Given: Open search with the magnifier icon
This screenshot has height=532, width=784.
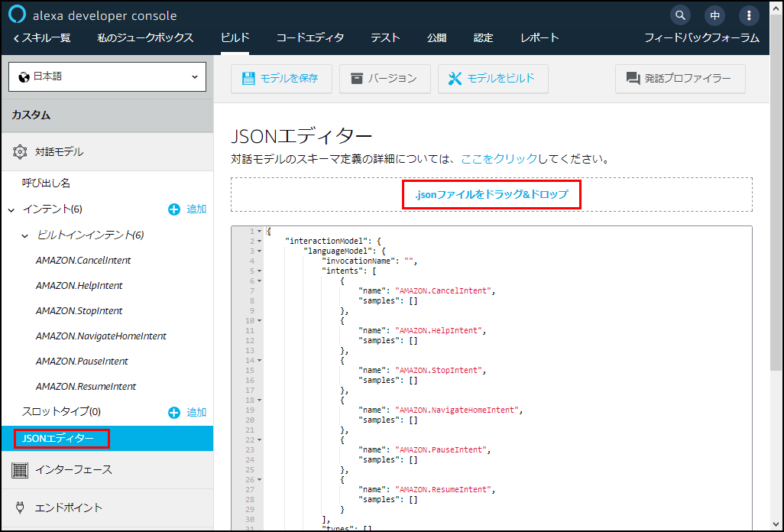Looking at the screenshot, I should point(680,15).
